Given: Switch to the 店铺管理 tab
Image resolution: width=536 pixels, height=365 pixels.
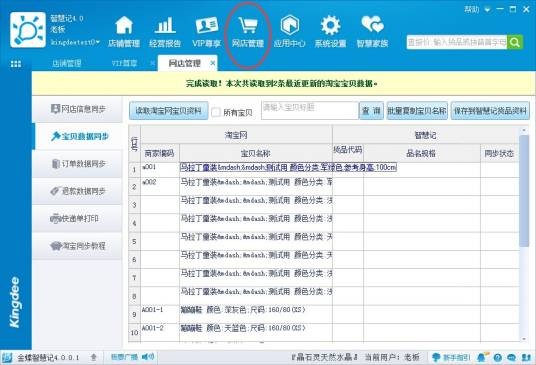Looking at the screenshot, I should pos(66,63).
